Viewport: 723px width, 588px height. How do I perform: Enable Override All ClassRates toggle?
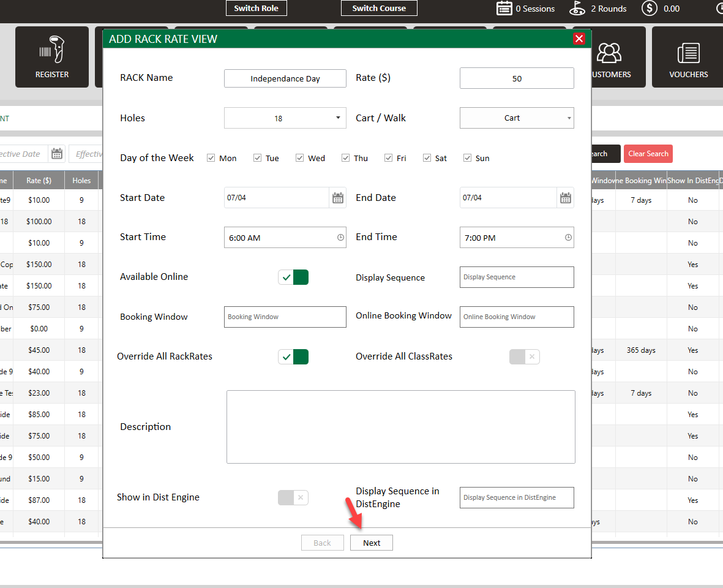[524, 356]
